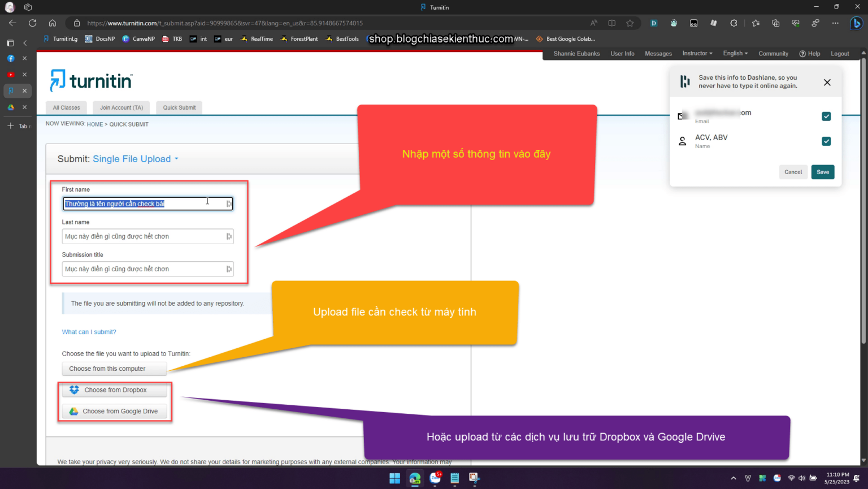
Task: Click the Save button in Dashlane
Action: tap(823, 172)
